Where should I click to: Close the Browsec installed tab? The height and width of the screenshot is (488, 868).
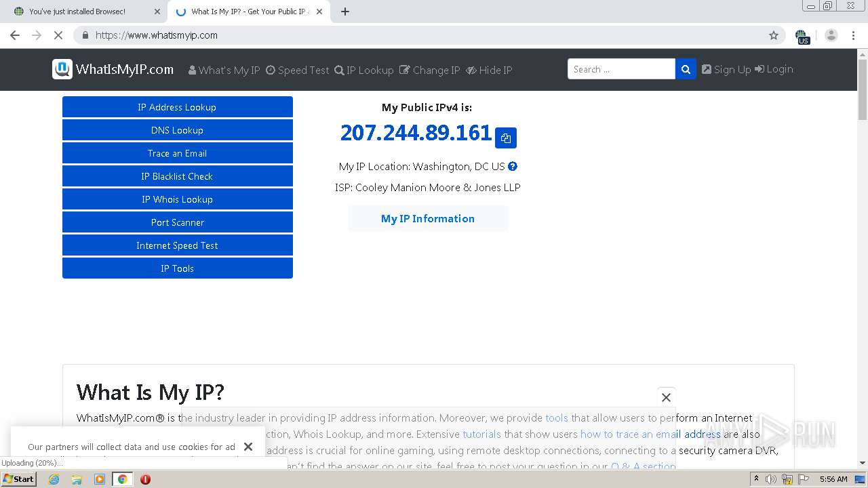click(157, 12)
